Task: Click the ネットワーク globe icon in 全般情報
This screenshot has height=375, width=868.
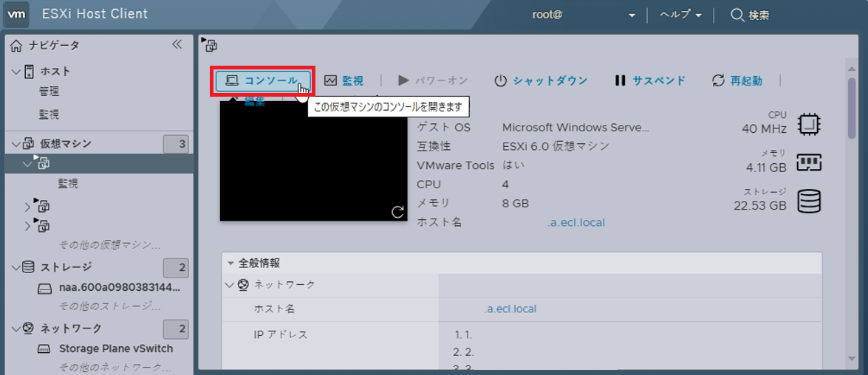Action: pos(243,285)
